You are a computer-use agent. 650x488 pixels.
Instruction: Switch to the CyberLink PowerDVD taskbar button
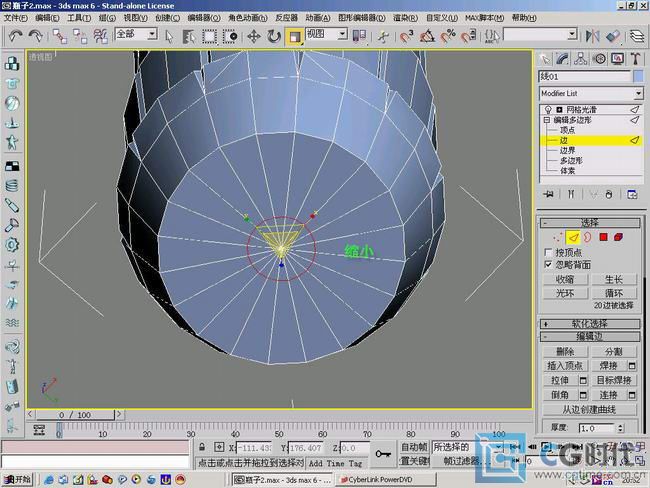pos(385,480)
